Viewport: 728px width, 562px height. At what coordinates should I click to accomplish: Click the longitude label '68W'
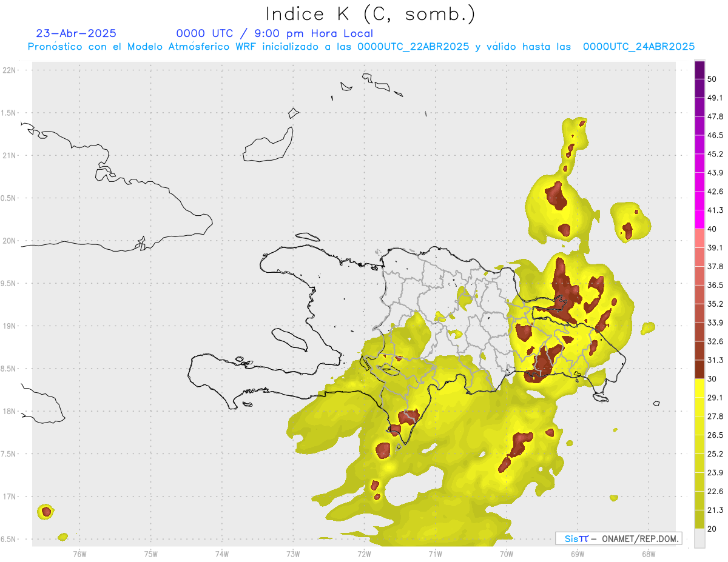(x=649, y=554)
